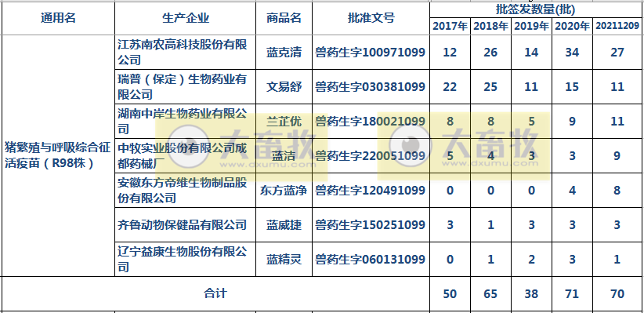Select the product name 蓝精灵

284,260
